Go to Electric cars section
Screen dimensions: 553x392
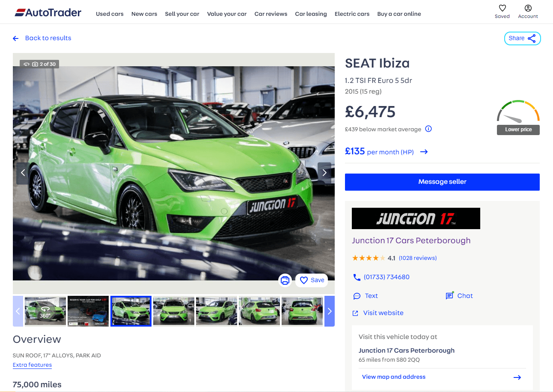click(352, 14)
